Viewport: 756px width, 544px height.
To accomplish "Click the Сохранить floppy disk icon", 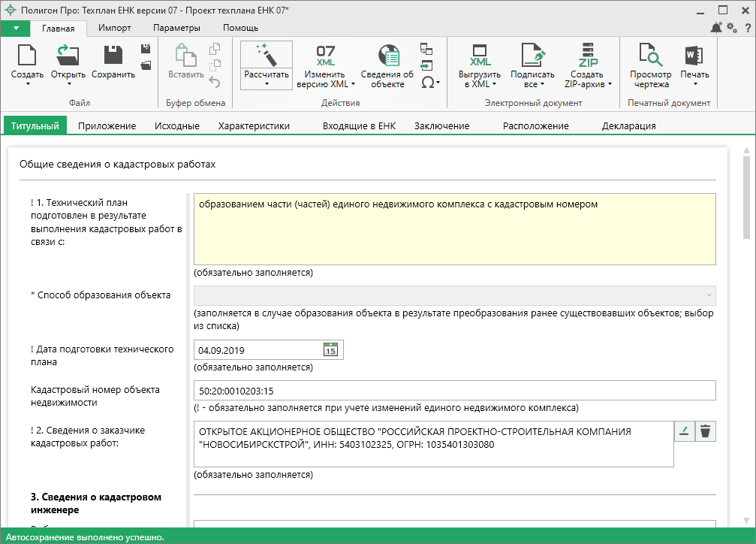I will coord(113,56).
